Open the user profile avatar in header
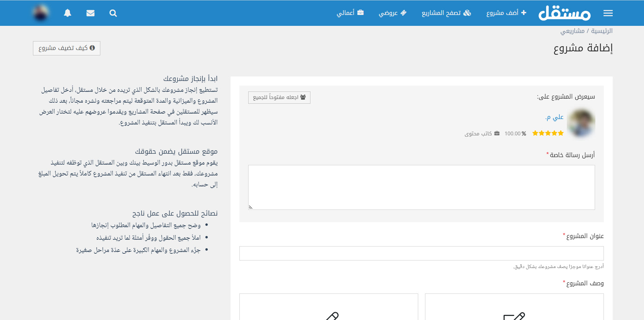The image size is (644, 320). click(41, 13)
